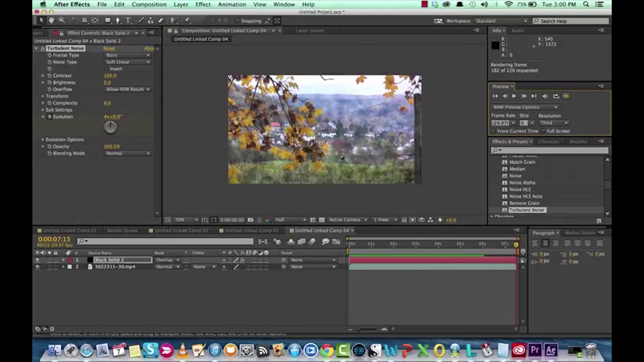Enable the Invert checkbox
This screenshot has height=362, width=644.
click(x=106, y=69)
